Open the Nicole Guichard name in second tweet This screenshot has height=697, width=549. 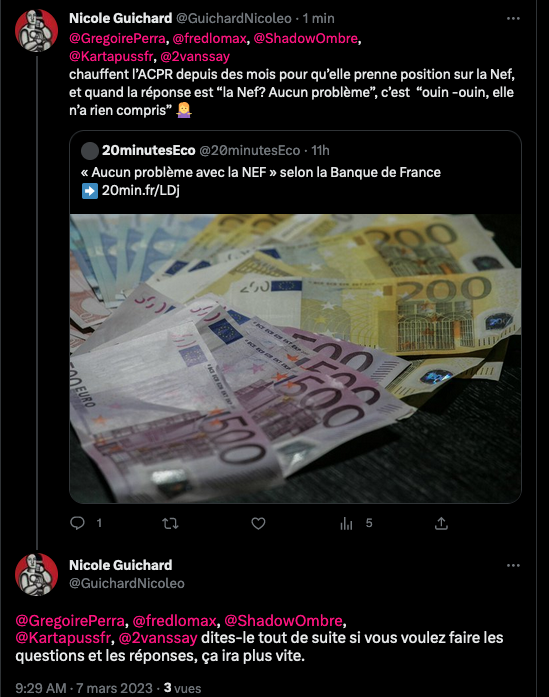pyautogui.click(x=120, y=565)
